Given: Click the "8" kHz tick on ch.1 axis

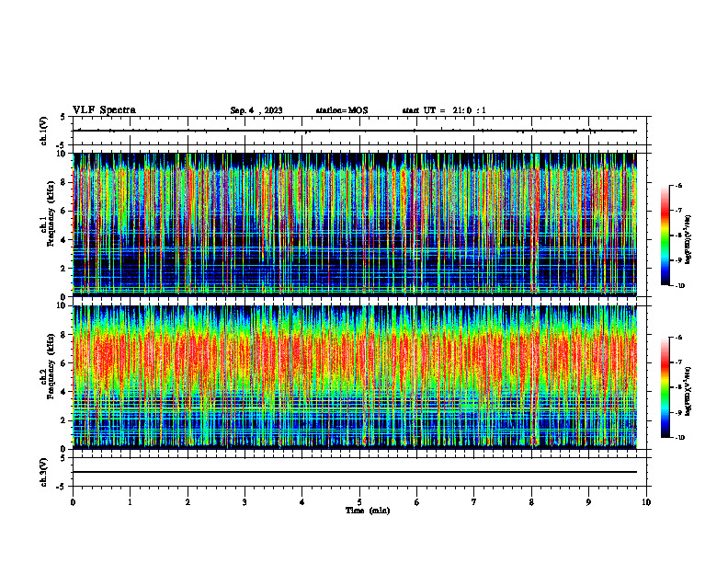Looking at the screenshot, I should point(65,182).
